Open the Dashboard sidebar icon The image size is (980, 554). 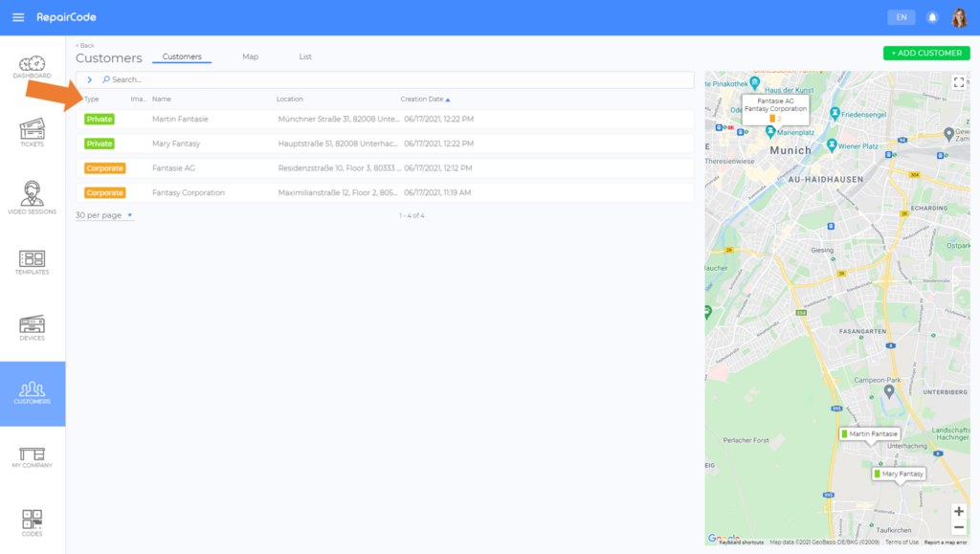[32, 67]
